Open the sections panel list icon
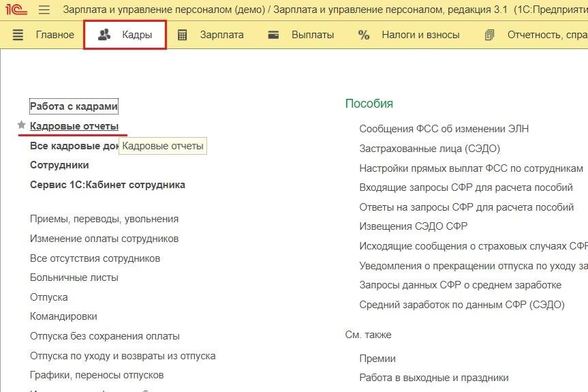The image size is (588, 392). pyautogui.click(x=18, y=35)
